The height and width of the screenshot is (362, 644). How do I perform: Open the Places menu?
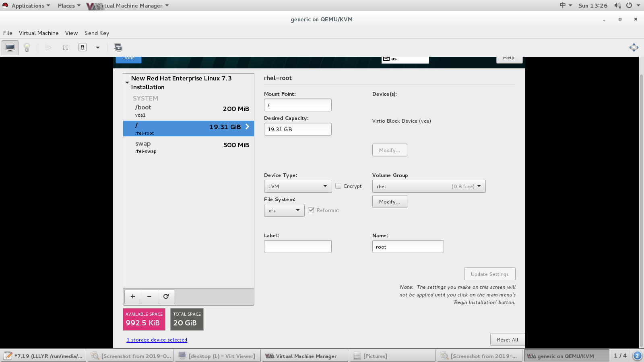pos(69,6)
